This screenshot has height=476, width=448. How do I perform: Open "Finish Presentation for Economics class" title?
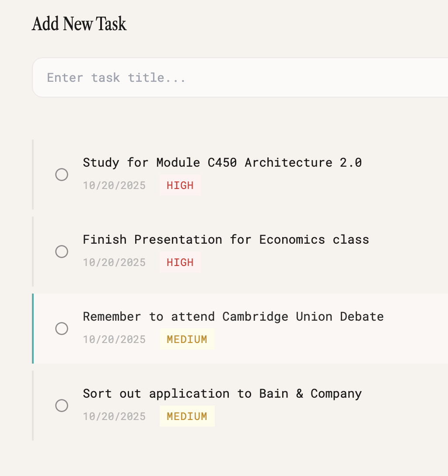(x=226, y=240)
